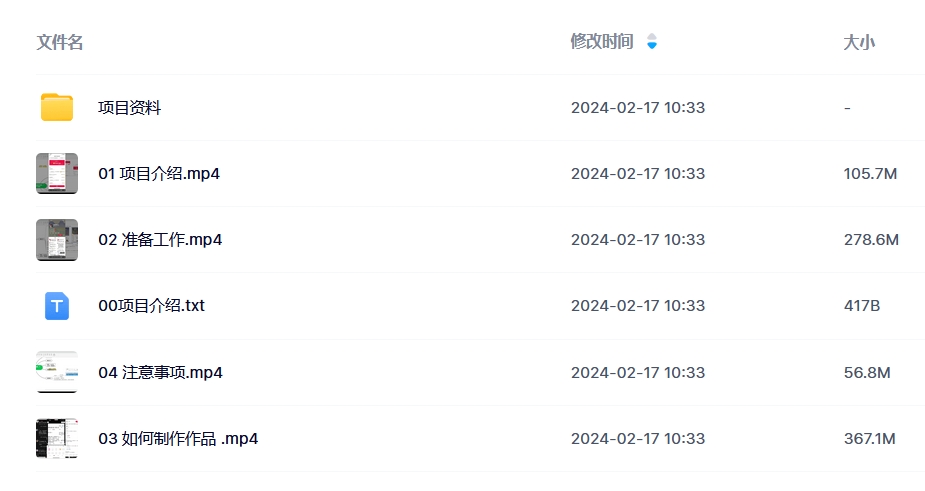
Task: Open file named 00项目介绍.txt
Action: click(152, 306)
